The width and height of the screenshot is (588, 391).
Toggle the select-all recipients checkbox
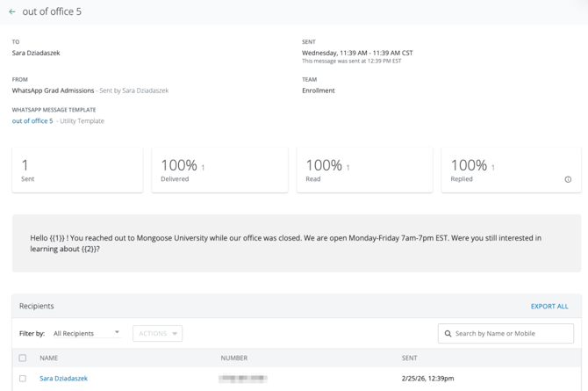pos(23,358)
